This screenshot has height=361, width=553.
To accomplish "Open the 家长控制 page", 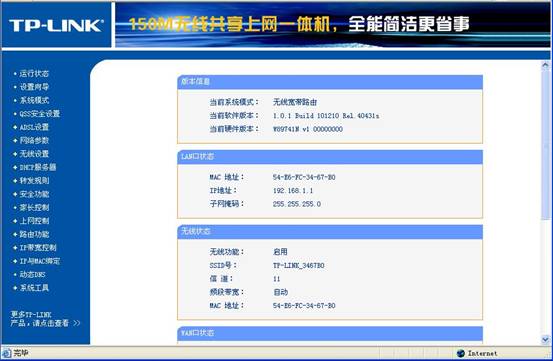I will click(34, 208).
